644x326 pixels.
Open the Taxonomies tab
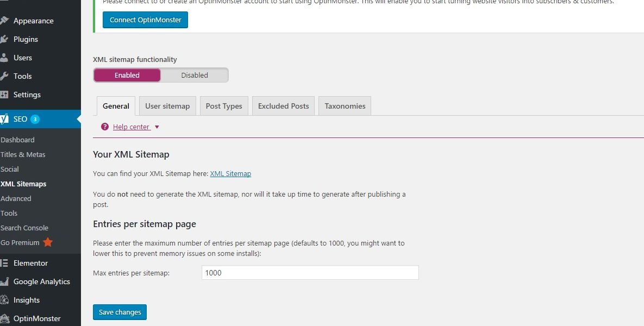pyautogui.click(x=345, y=106)
